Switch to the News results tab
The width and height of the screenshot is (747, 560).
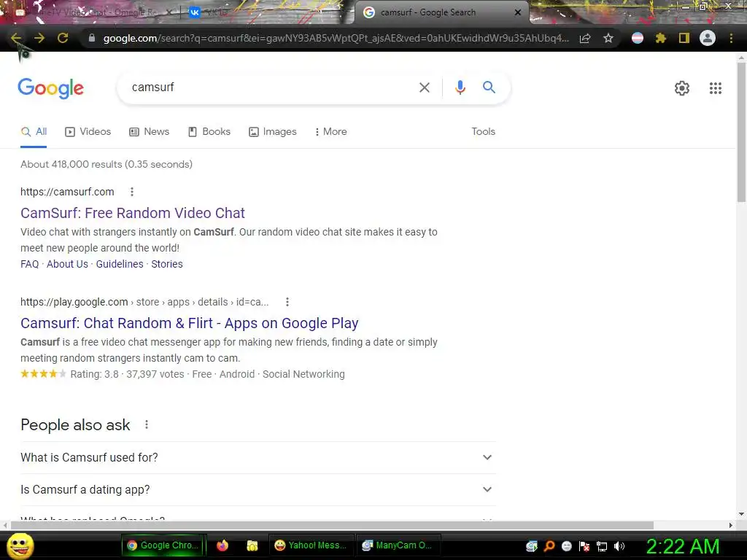(149, 131)
